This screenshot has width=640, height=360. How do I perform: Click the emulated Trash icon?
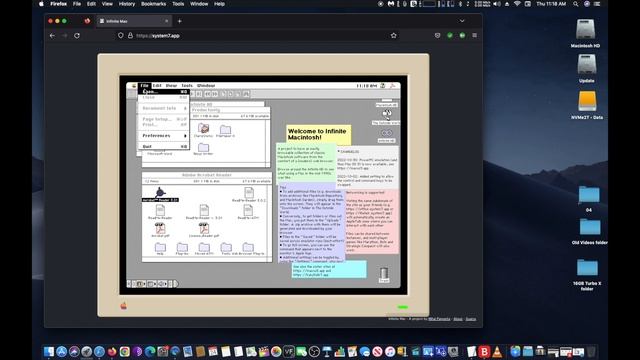pyautogui.click(x=384, y=273)
